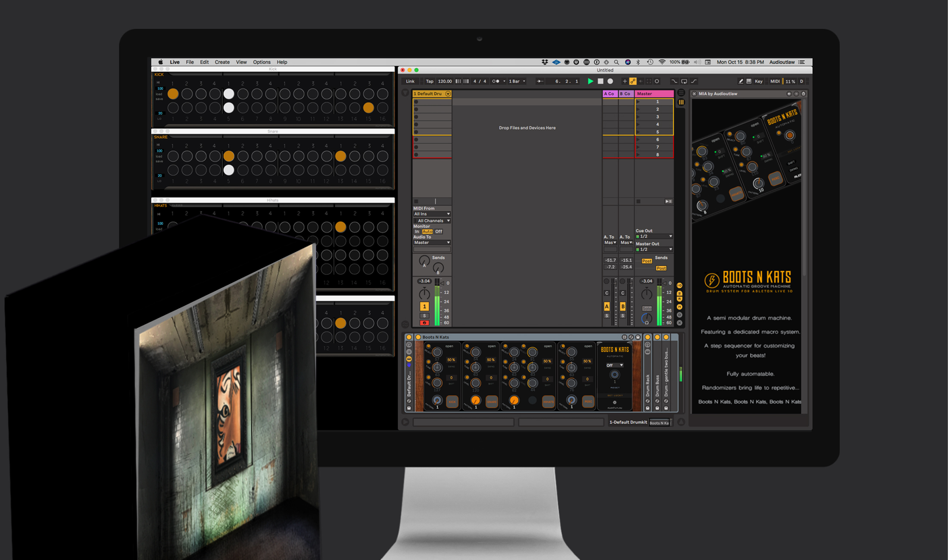
Task: Click the SNARE pad in Boots N Kats
Action: click(492, 401)
